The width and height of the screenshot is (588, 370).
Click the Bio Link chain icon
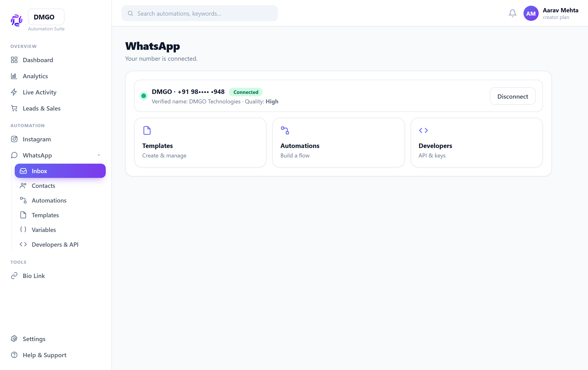coord(14,276)
